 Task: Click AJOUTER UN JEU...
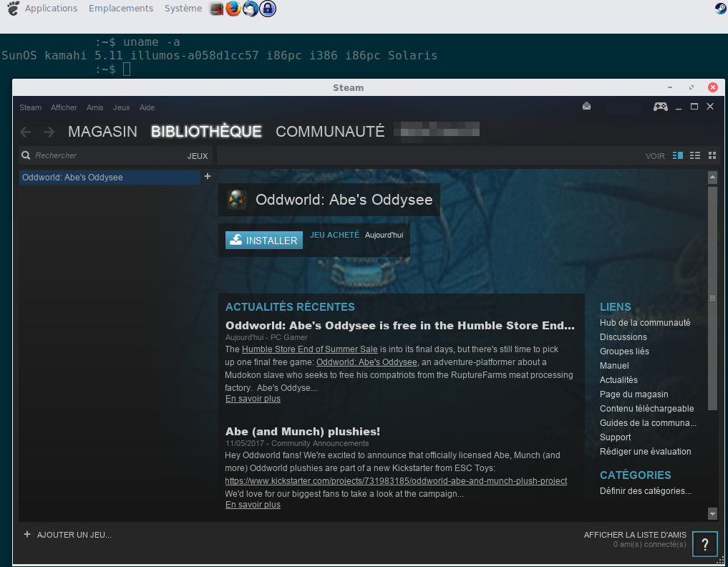74,535
